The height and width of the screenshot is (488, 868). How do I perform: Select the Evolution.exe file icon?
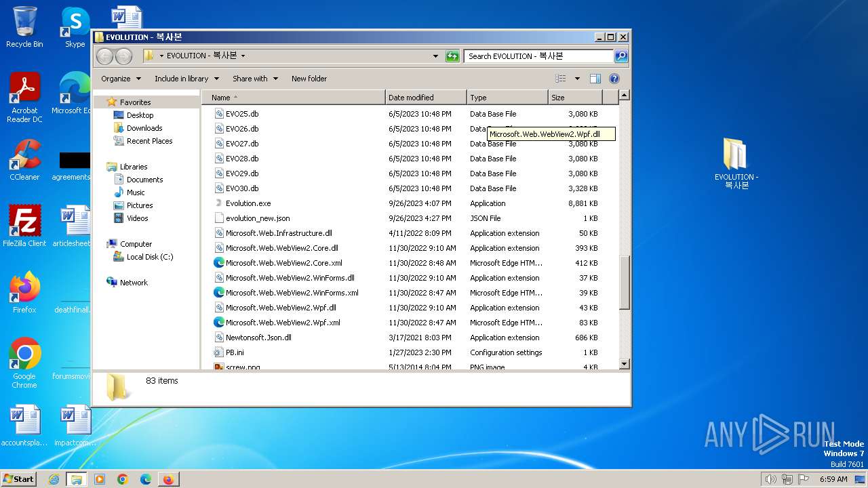[x=219, y=203]
